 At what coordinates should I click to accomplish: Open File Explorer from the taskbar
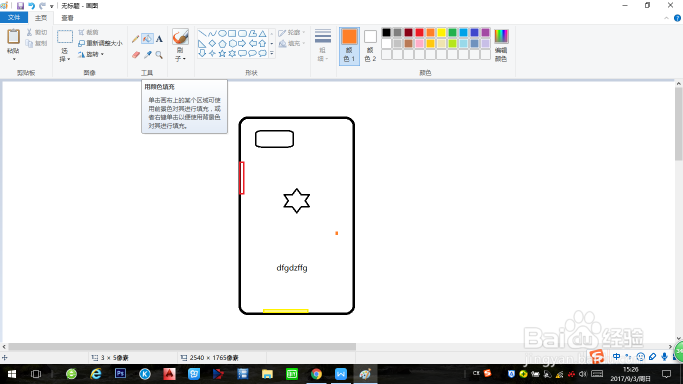(x=267, y=374)
